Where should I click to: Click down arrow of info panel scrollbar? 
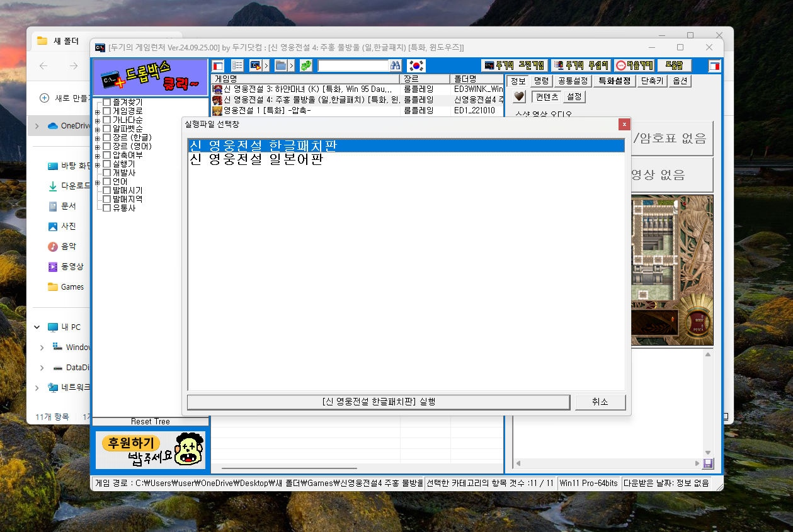point(708,453)
